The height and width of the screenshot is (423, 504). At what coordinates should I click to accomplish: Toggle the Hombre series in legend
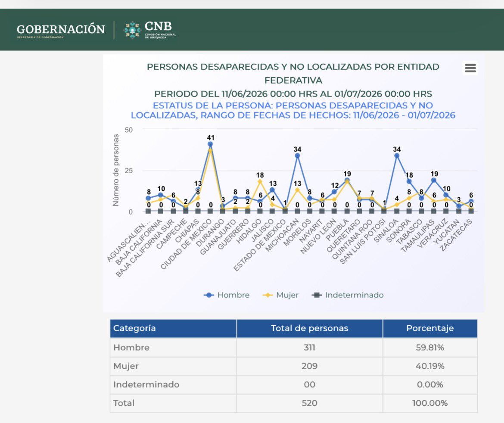(x=227, y=295)
